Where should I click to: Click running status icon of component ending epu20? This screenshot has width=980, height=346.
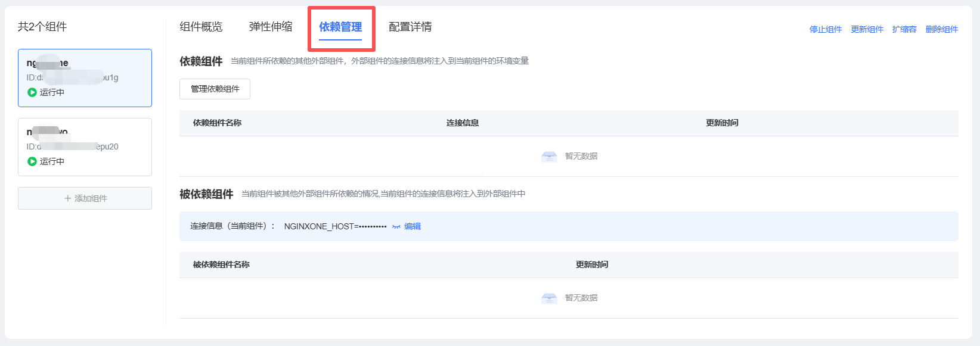[32, 161]
